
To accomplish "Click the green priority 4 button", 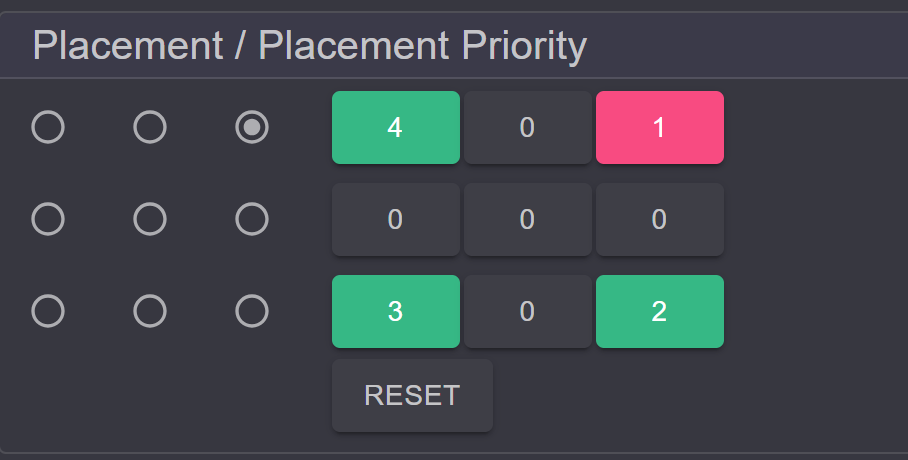I will click(x=396, y=127).
